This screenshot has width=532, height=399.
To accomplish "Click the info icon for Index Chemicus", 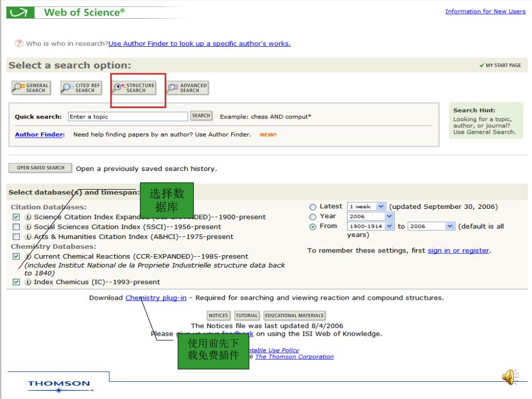I will [28, 282].
